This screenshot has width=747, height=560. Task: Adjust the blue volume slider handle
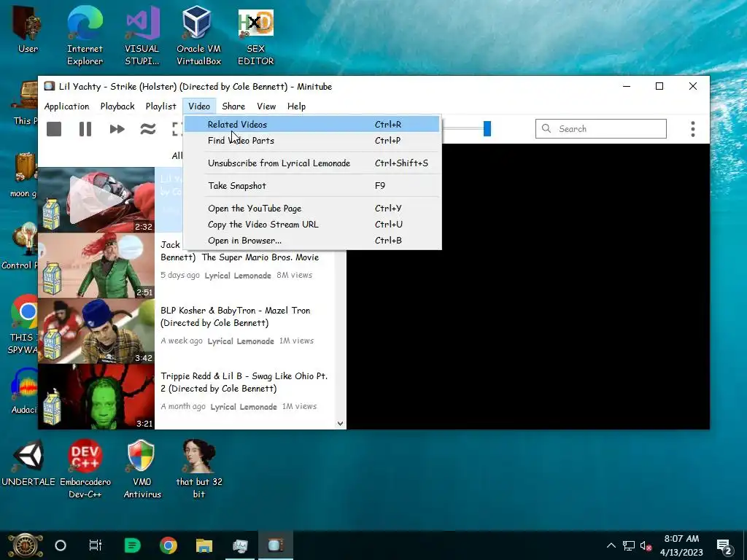click(487, 128)
